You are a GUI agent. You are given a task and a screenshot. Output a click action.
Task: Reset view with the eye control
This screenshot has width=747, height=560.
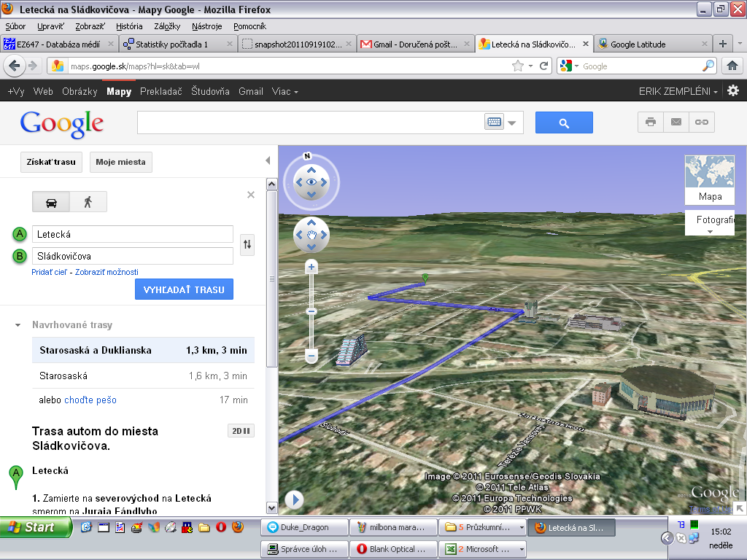[x=311, y=182]
